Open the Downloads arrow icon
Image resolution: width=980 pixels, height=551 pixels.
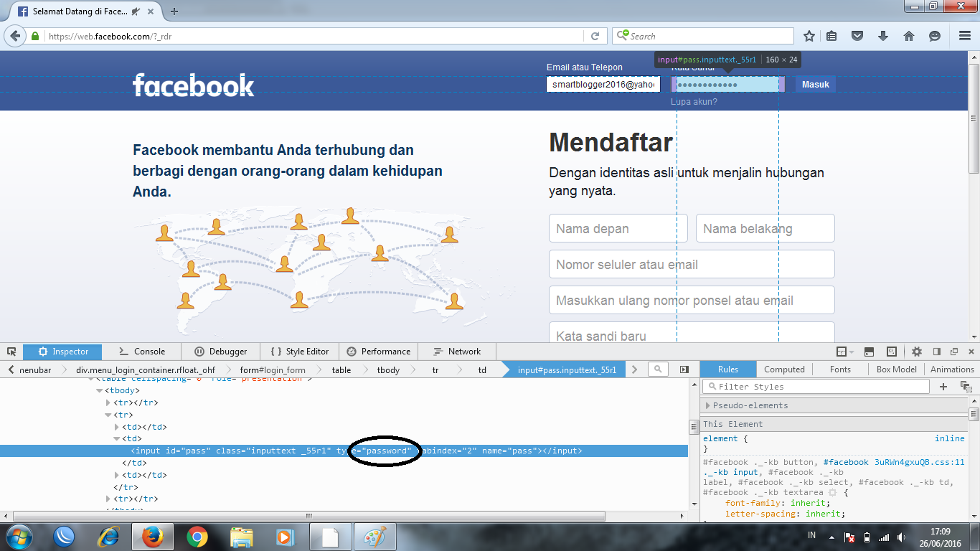pyautogui.click(x=883, y=36)
